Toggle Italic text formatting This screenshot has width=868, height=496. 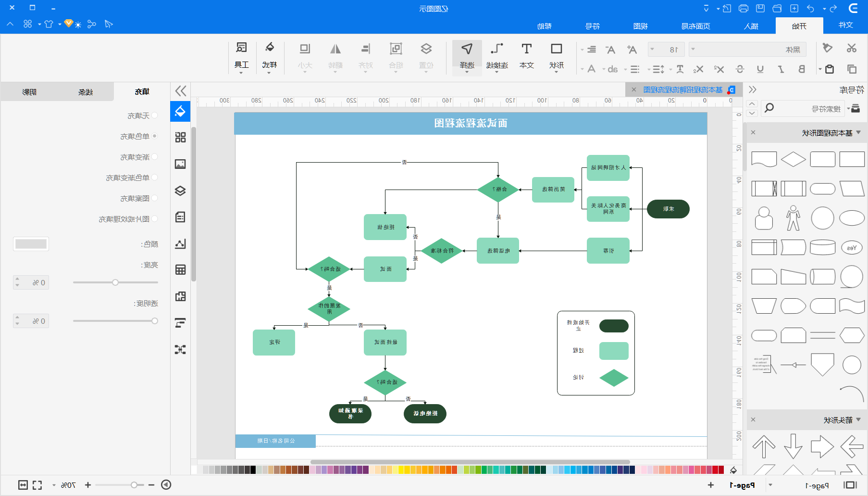click(781, 69)
